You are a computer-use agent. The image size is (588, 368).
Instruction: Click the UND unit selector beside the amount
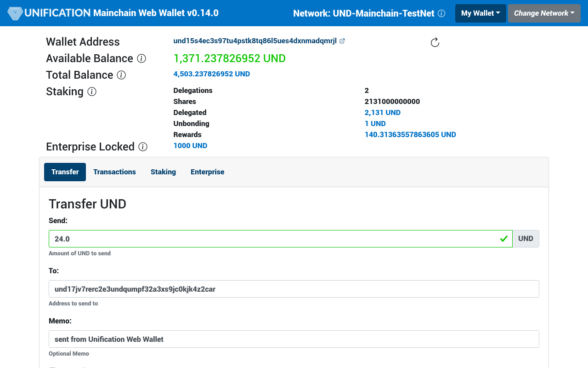[525, 238]
